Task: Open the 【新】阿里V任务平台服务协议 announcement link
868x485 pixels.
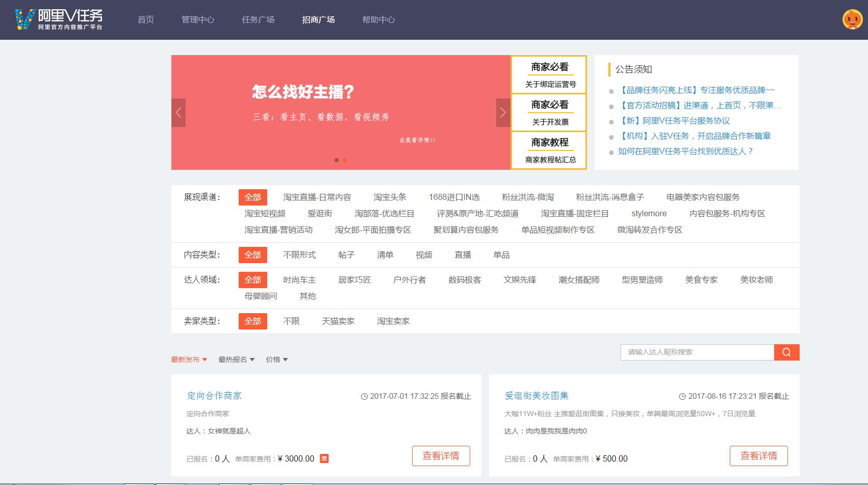Action: coord(674,120)
